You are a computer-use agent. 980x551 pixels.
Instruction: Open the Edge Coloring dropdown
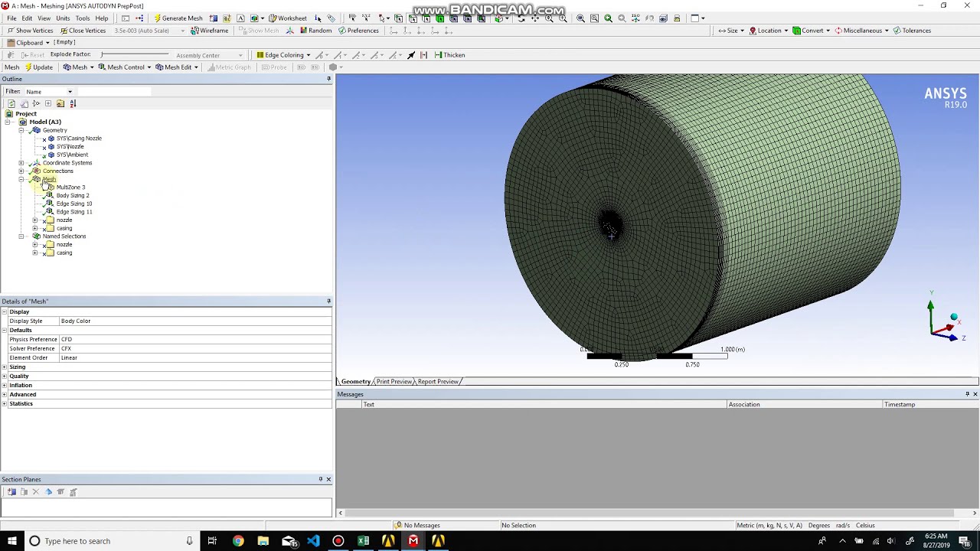click(283, 55)
